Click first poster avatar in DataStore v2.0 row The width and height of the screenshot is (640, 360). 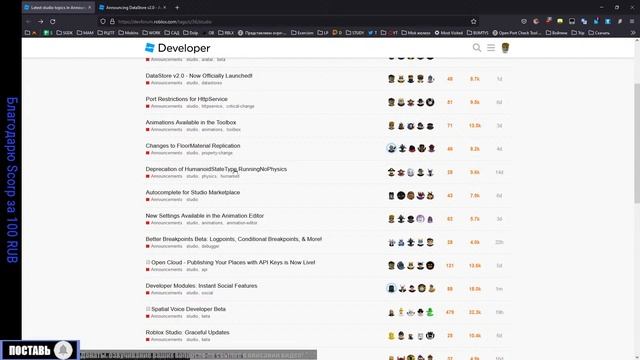[x=391, y=79]
